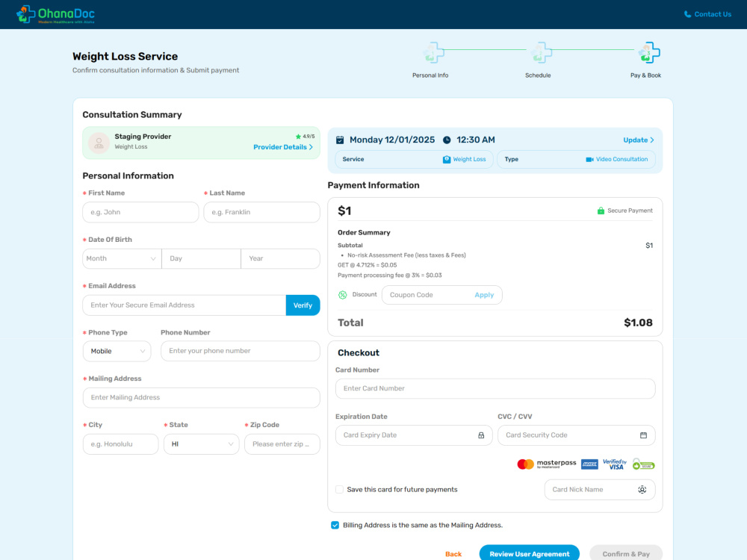Focus the birth Day field

tap(201, 258)
